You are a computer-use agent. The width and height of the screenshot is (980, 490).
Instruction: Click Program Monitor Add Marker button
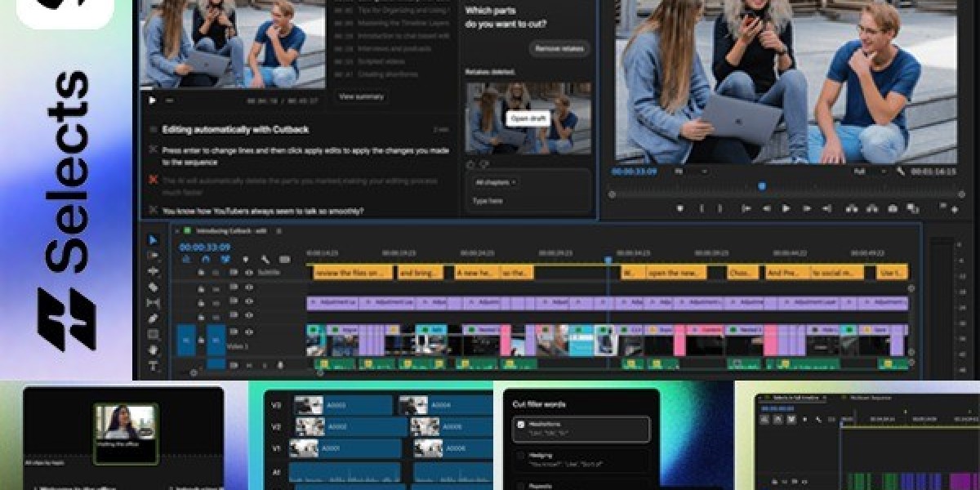tap(679, 208)
